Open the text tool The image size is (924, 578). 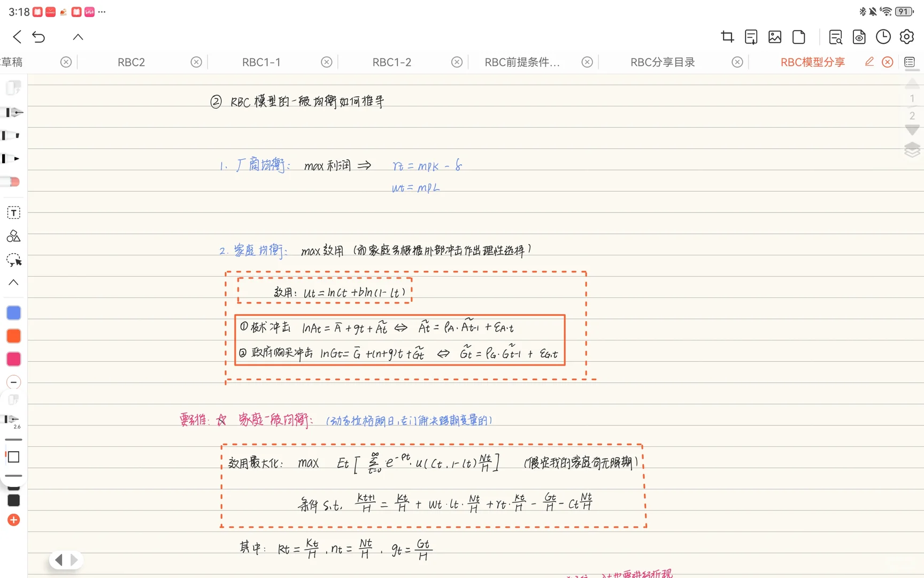[x=13, y=212]
